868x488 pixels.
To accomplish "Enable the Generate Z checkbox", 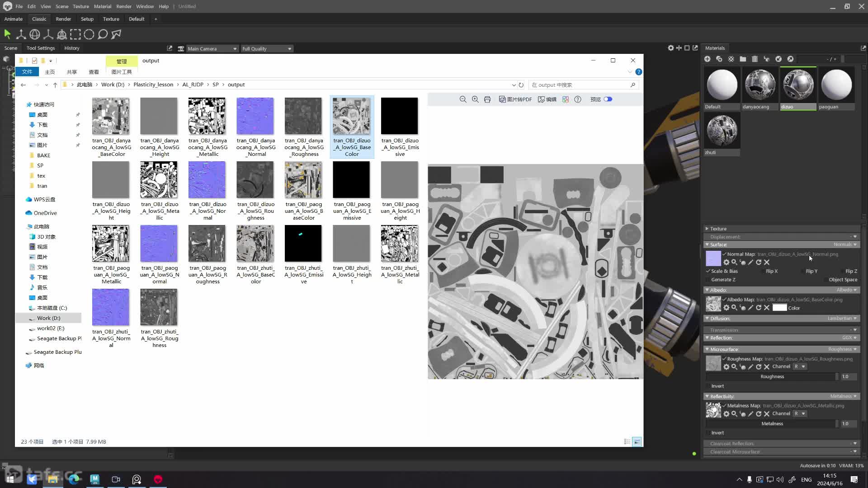I will pos(708,280).
